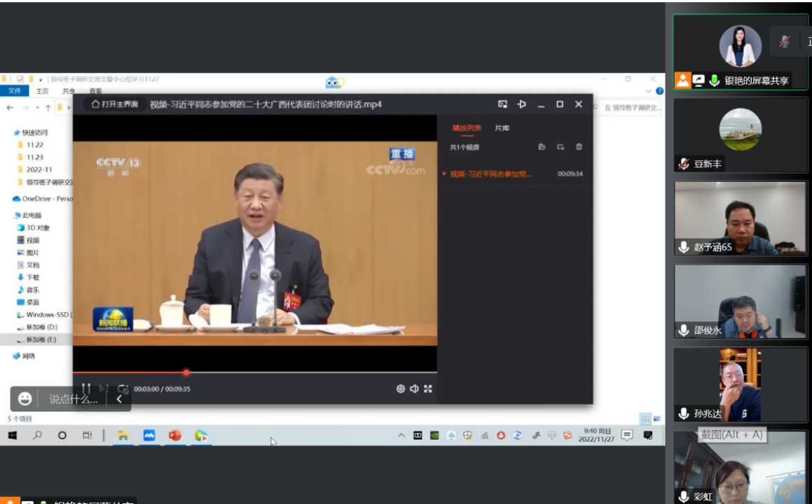The height and width of the screenshot is (504, 812).
Task: Mute the player volume speaker icon
Action: [414, 389]
